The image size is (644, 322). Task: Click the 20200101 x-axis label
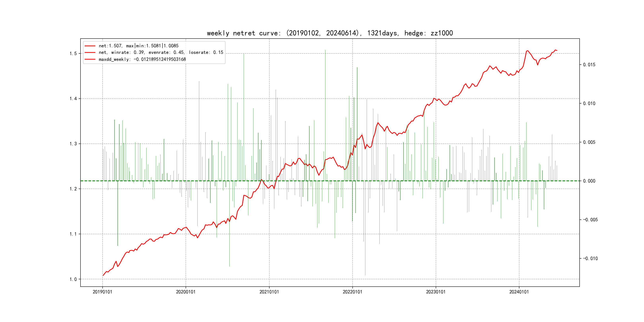tap(186, 292)
